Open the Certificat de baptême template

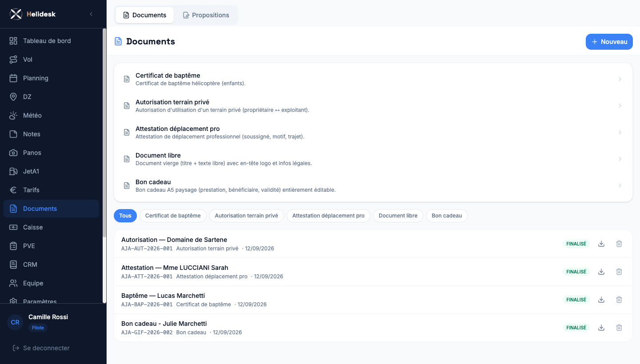pyautogui.click(x=373, y=79)
